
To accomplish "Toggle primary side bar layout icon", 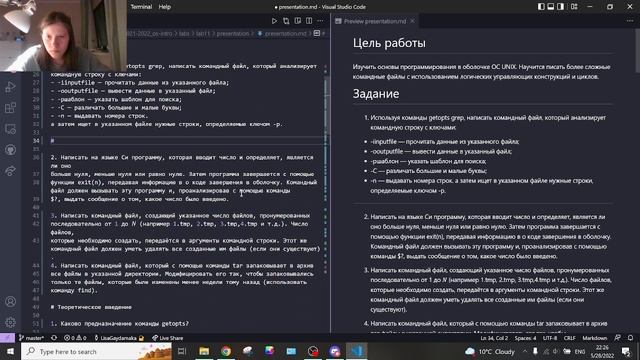I will 541,7.
